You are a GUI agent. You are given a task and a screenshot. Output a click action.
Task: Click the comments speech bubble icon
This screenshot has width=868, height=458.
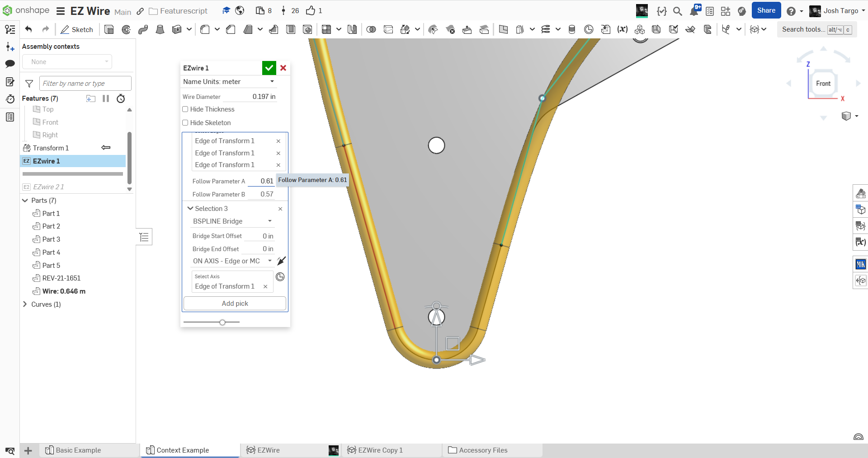10,64
